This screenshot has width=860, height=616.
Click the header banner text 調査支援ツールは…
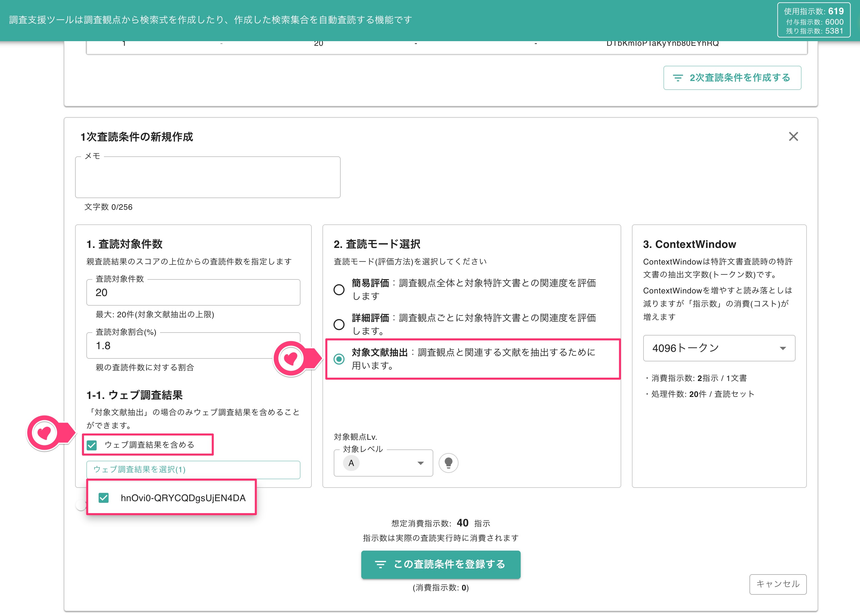211,20
